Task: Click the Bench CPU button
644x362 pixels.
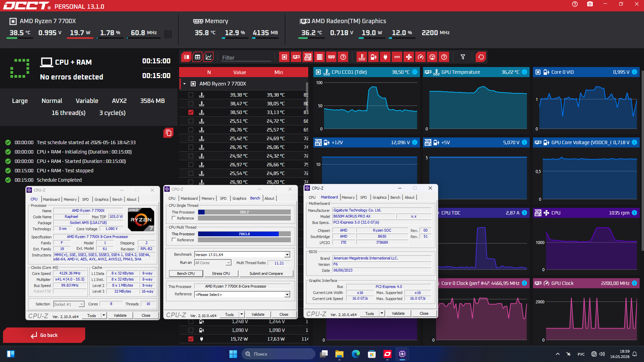Action: pos(186,274)
